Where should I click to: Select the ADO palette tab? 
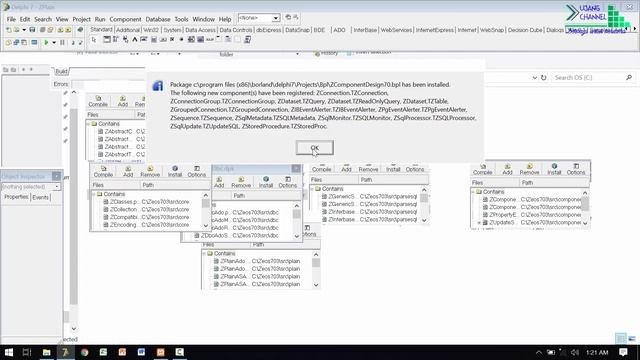coord(339,30)
